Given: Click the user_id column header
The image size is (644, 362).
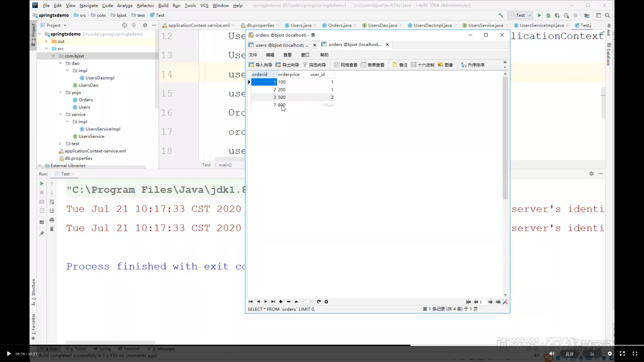Looking at the screenshot, I should [x=322, y=74].
